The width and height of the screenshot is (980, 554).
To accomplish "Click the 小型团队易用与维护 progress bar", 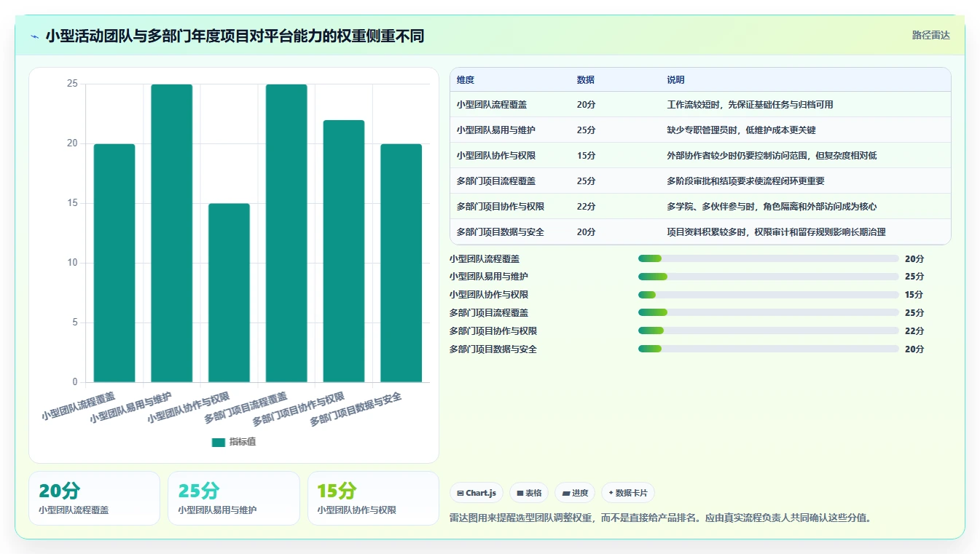I will tap(768, 277).
